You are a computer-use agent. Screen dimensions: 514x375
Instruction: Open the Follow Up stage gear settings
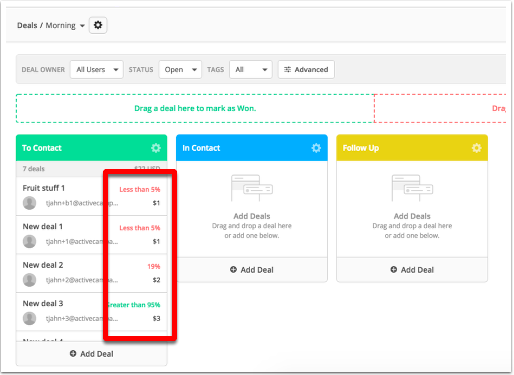pyautogui.click(x=476, y=148)
